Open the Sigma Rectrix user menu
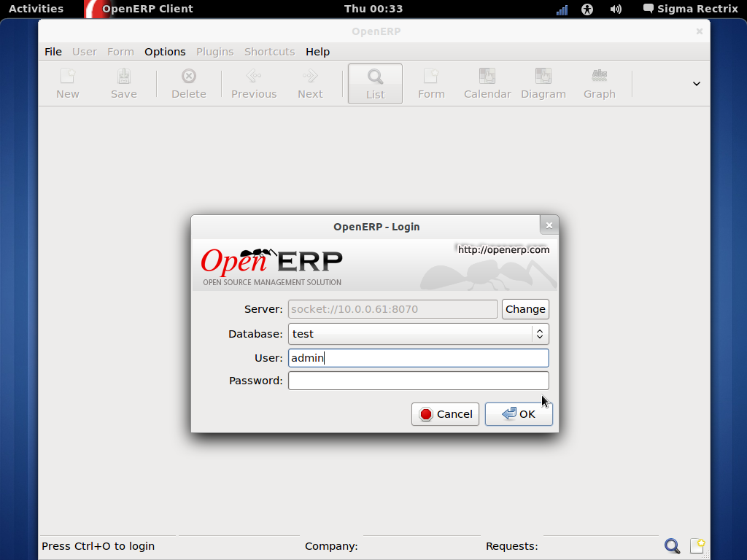Viewport: 747px width, 560px height. [x=690, y=9]
